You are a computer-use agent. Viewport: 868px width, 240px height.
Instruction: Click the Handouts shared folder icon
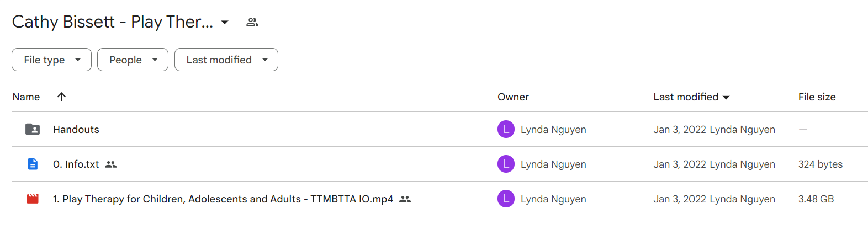point(33,129)
